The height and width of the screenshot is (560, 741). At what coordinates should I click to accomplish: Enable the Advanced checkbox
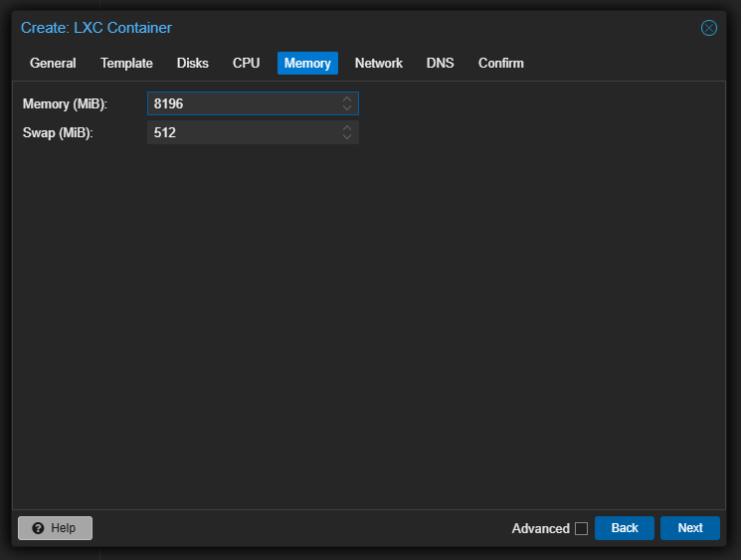click(x=581, y=529)
